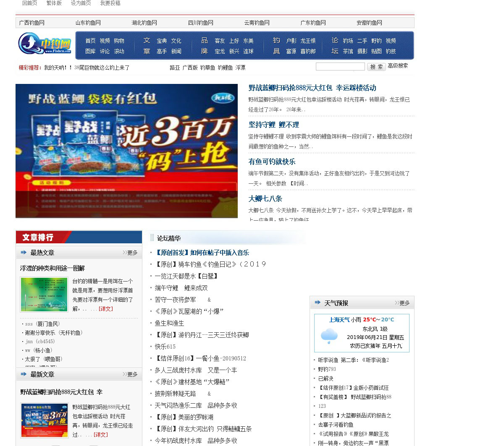Open 喜钓郎 tackle link
Screen dimensions: 504x446
[x=308, y=51]
